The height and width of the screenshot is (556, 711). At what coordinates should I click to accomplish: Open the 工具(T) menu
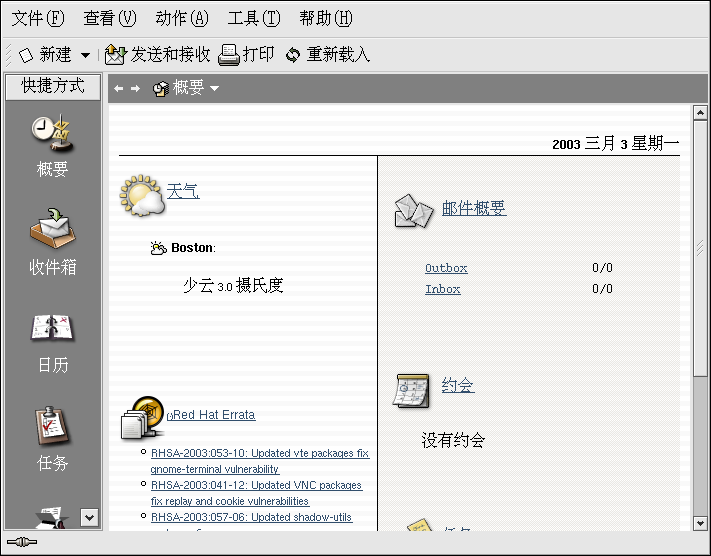[254, 18]
